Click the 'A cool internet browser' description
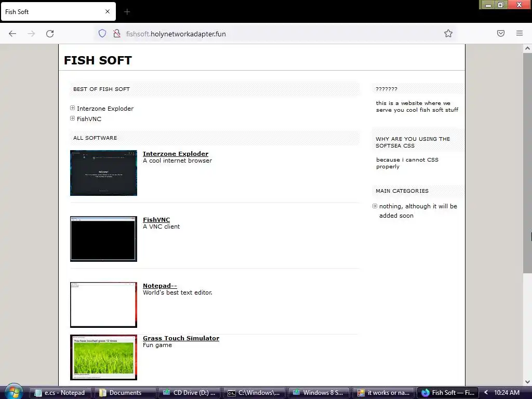Viewport: 532px width, 399px height. [178, 161]
